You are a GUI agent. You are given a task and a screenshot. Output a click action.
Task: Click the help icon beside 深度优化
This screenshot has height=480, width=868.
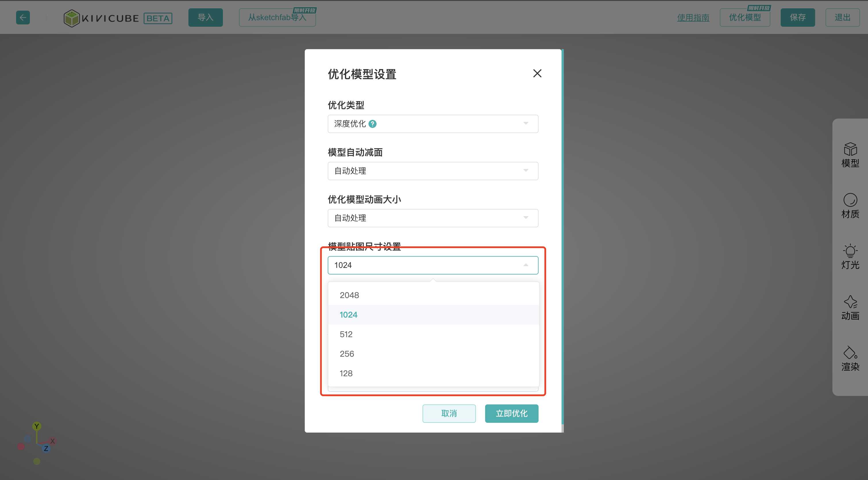pyautogui.click(x=372, y=124)
